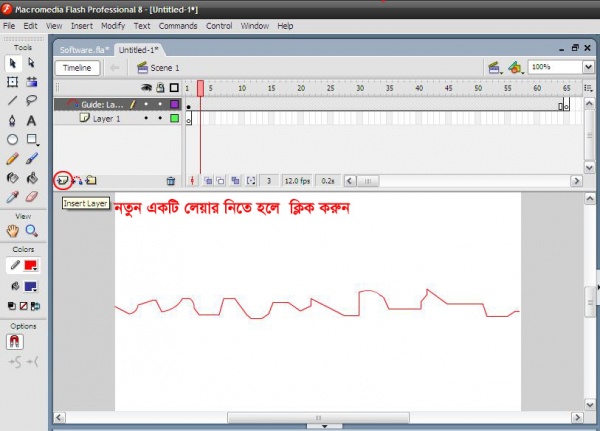
Task: Select the Paint Bucket tool
Action: click(x=31, y=178)
